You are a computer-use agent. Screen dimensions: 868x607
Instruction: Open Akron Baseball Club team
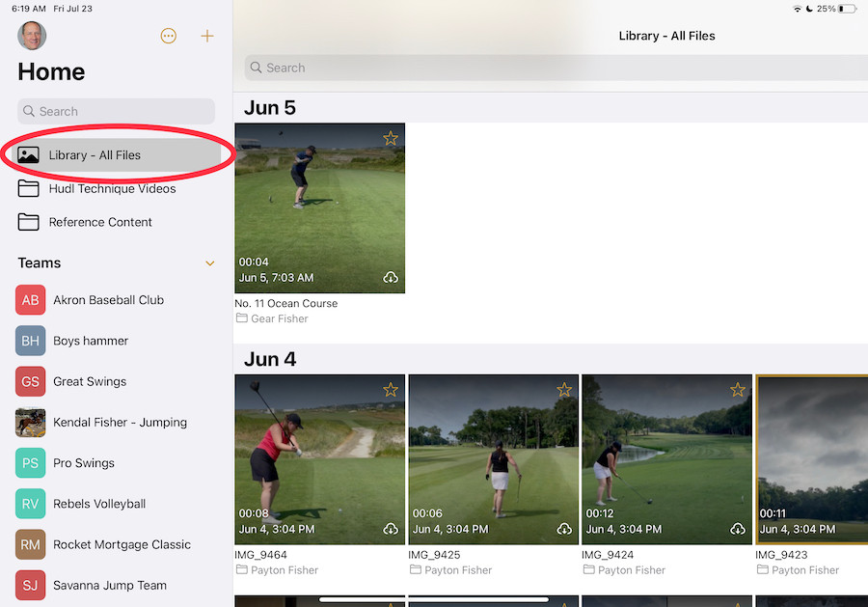coord(117,300)
